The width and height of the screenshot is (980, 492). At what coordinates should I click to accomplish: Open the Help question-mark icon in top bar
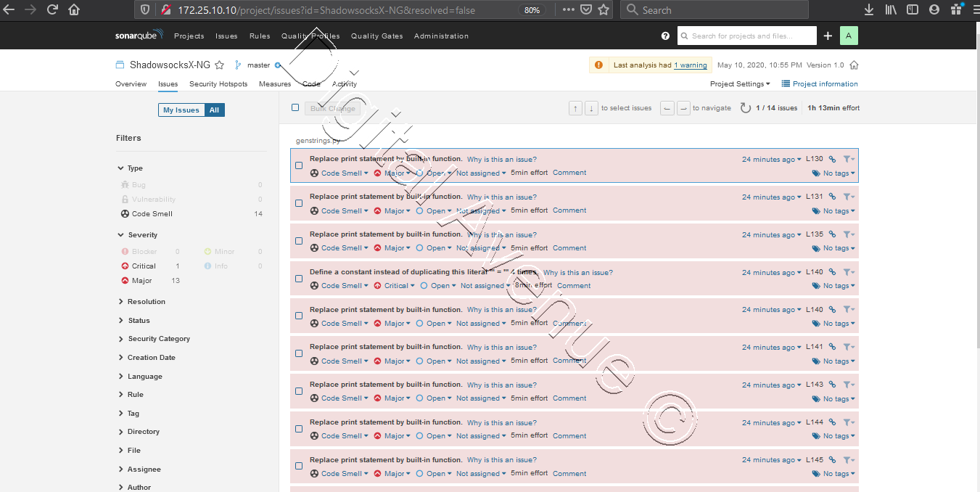665,36
